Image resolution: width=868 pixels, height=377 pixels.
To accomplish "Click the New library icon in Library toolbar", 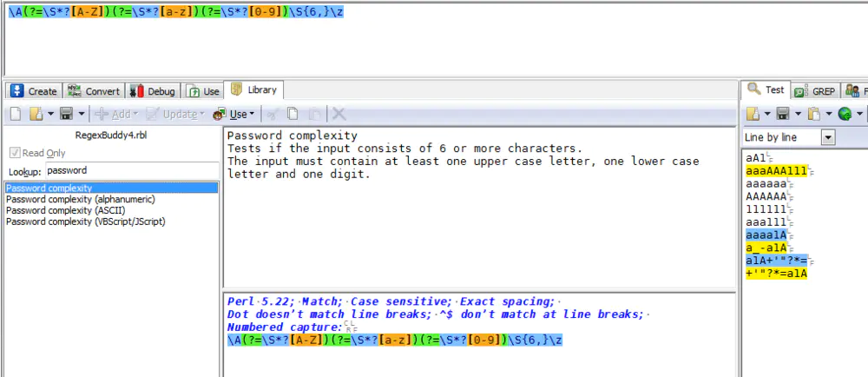I will (x=16, y=114).
